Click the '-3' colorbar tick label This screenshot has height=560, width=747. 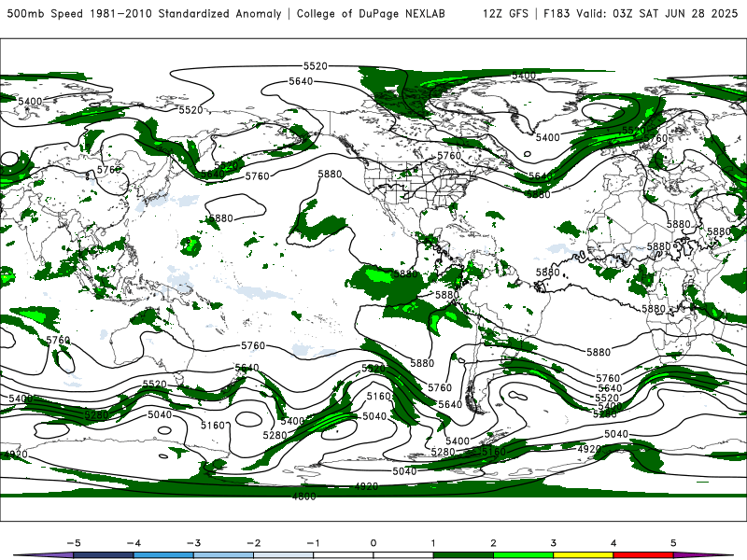point(193,543)
